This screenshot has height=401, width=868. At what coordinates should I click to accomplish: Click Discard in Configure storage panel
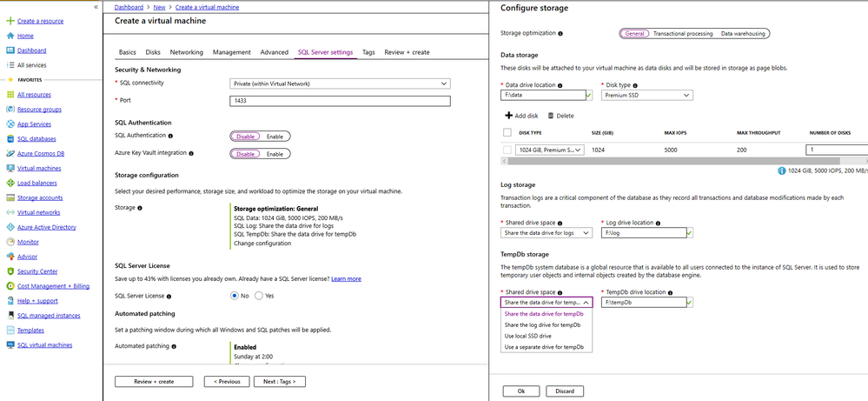pyautogui.click(x=565, y=391)
